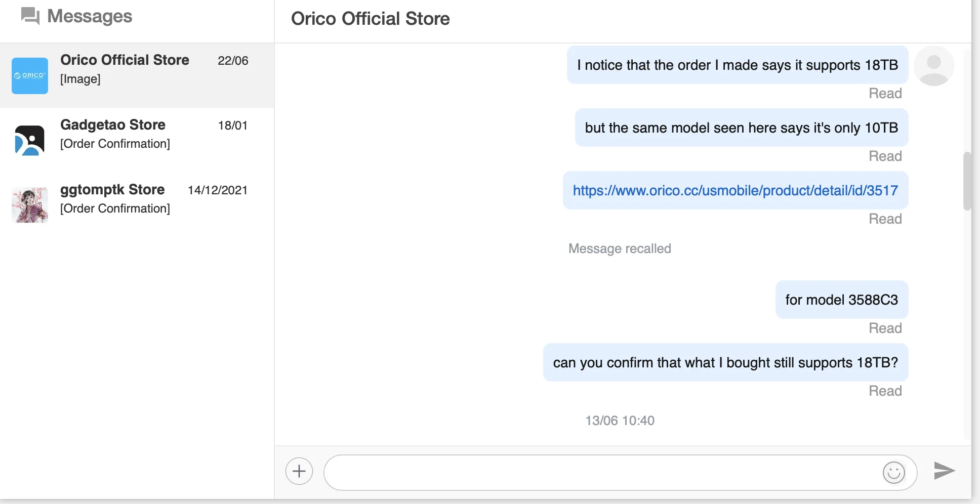Click the Messages speech bubble icon
The width and height of the screenshot is (980, 504).
pos(30,16)
